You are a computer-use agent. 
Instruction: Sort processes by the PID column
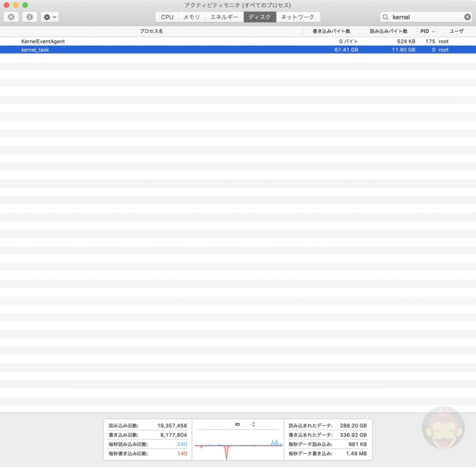point(424,30)
